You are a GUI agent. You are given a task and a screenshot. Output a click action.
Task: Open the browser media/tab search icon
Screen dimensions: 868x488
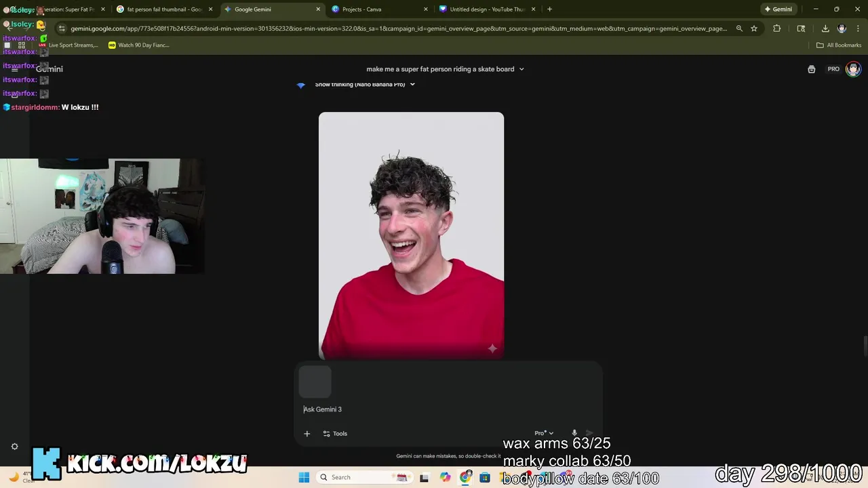tap(801, 28)
